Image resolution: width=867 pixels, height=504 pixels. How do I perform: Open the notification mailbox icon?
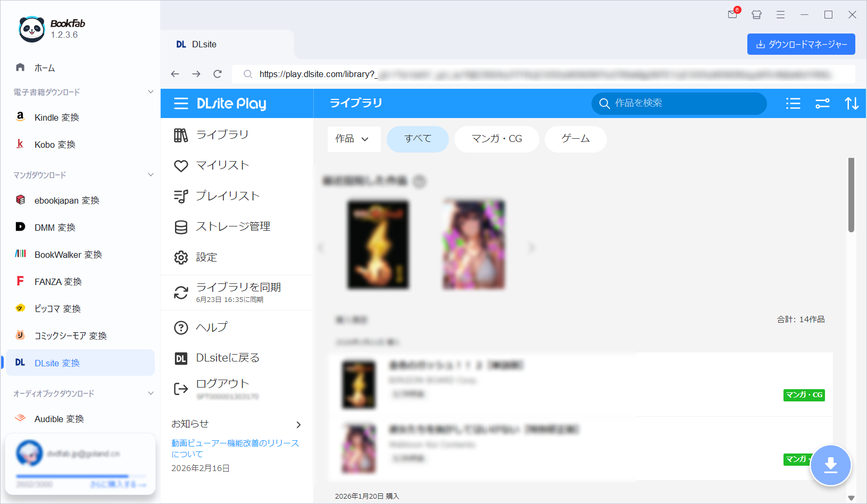click(733, 14)
